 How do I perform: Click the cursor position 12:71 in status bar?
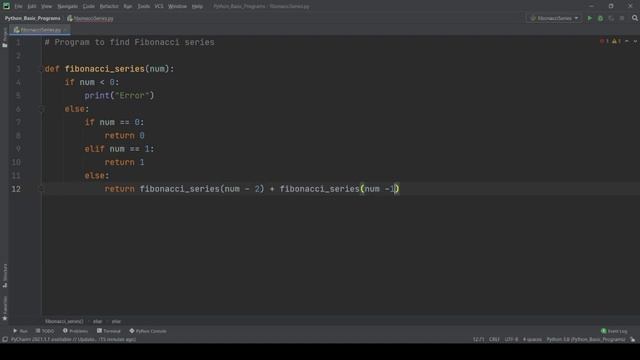coord(478,340)
